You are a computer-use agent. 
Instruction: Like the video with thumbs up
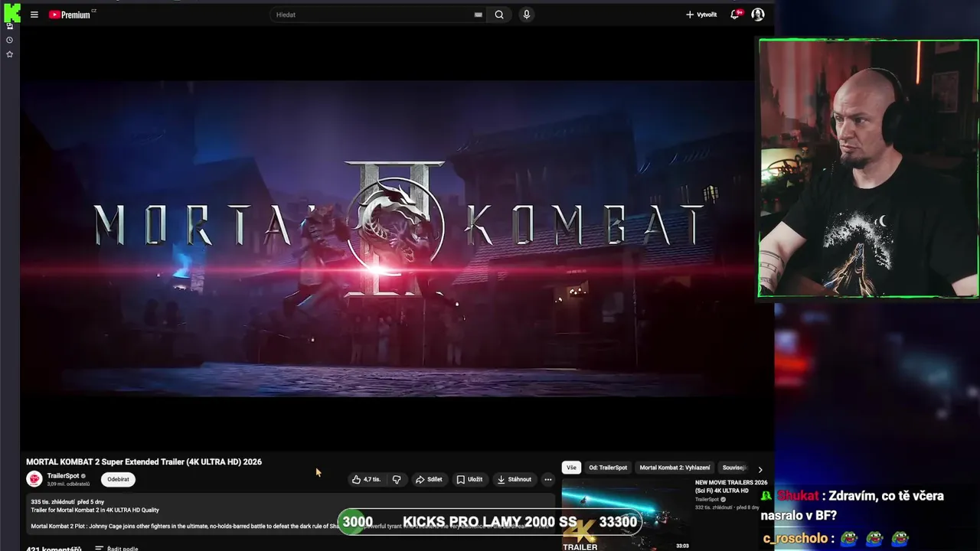366,479
